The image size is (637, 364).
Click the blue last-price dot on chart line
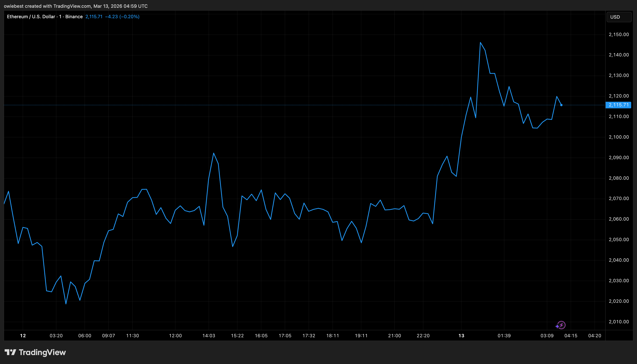pyautogui.click(x=561, y=105)
